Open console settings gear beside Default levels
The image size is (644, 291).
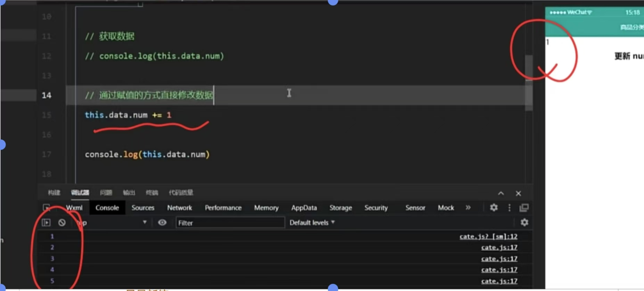pyautogui.click(x=524, y=223)
